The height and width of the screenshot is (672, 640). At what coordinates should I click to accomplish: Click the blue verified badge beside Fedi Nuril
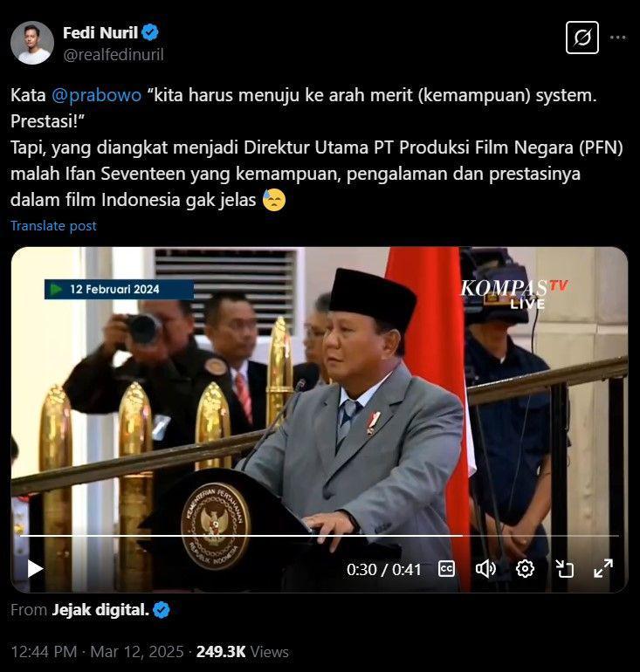[150, 32]
